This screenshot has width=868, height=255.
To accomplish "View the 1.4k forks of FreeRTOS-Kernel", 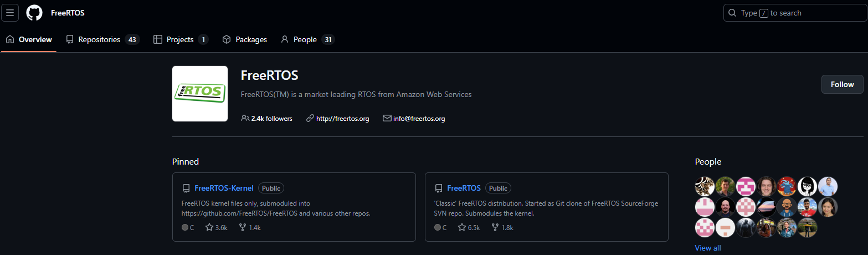I will [250, 227].
